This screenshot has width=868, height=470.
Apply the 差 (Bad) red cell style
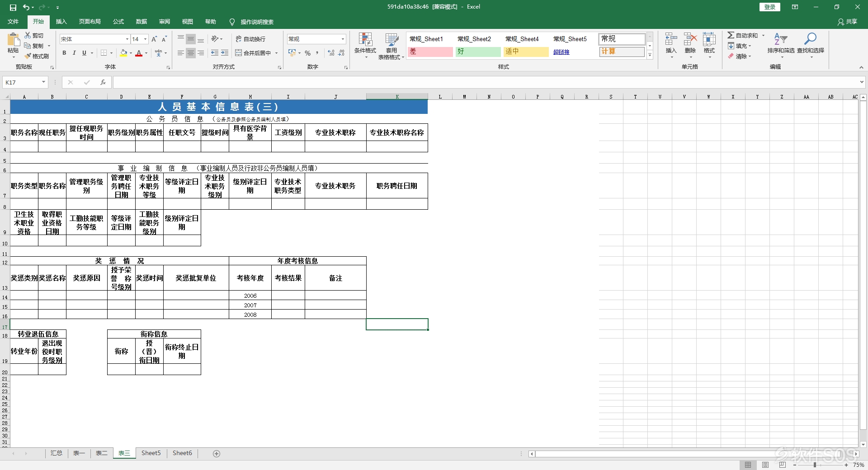pos(430,52)
